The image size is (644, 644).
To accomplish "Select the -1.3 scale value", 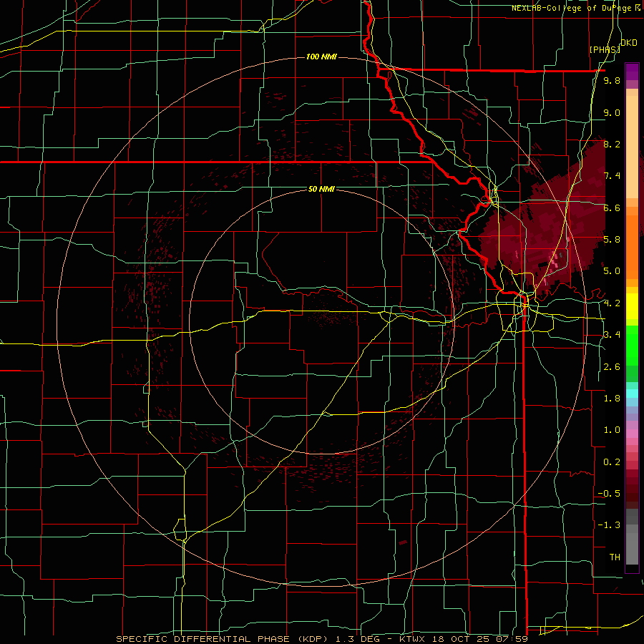I will point(609,525).
